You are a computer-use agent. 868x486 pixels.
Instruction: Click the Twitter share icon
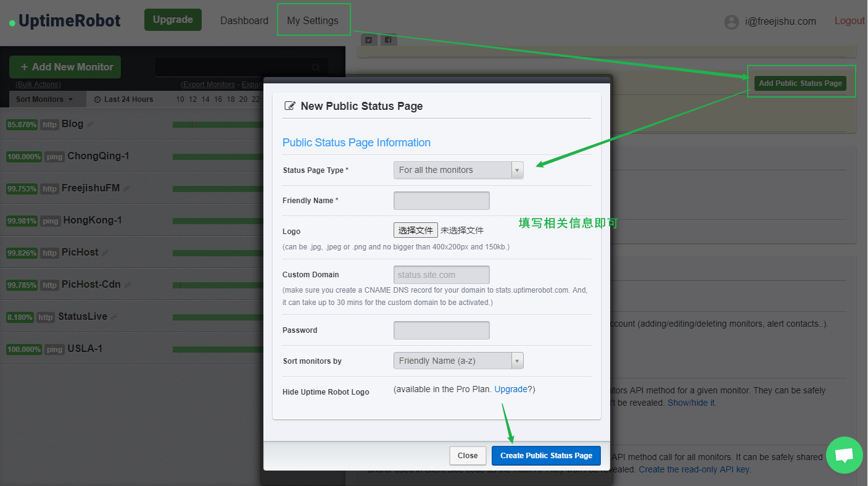[368, 40]
